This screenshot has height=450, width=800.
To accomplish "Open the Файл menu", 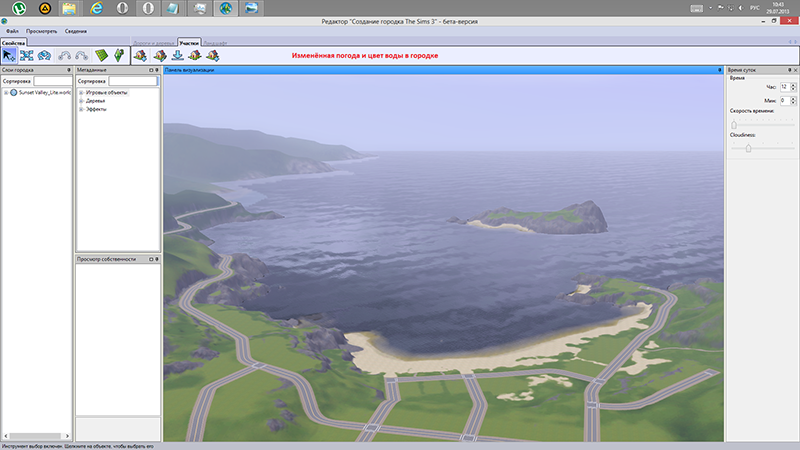I will [x=11, y=31].
